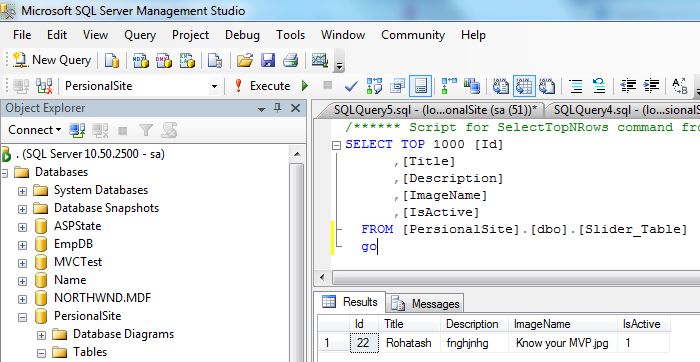Select the Results tab

350,302
